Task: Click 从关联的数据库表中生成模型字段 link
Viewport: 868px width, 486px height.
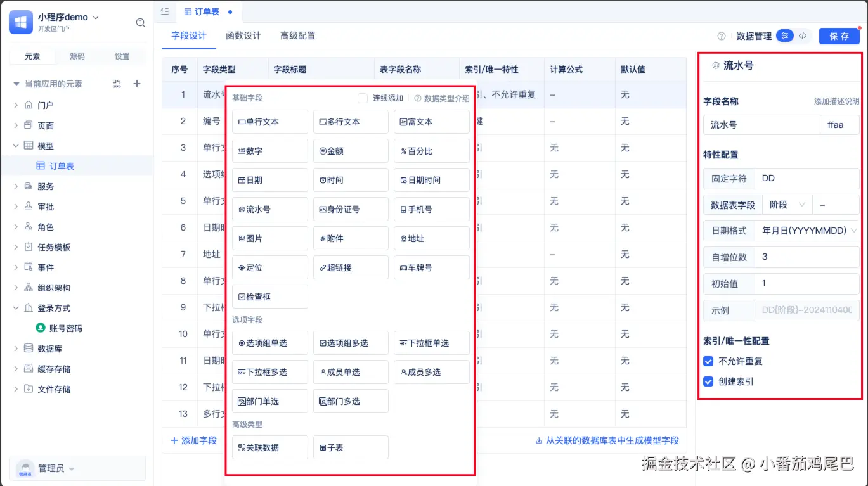Action: (x=607, y=440)
